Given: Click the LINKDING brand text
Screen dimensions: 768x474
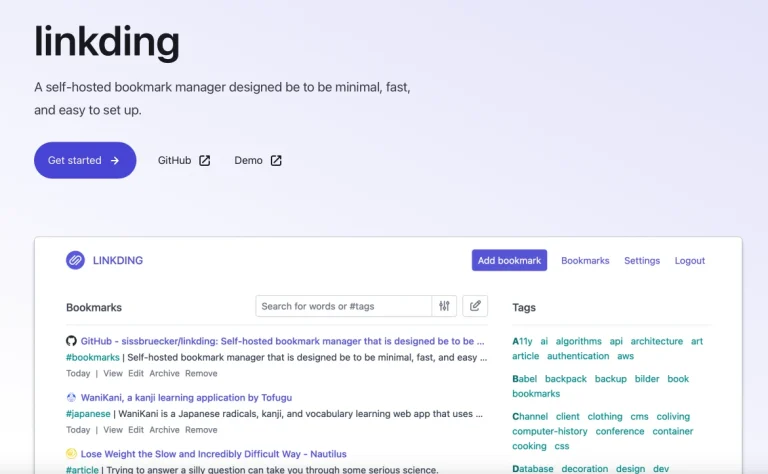Looking at the screenshot, I should pyautogui.click(x=118, y=261).
